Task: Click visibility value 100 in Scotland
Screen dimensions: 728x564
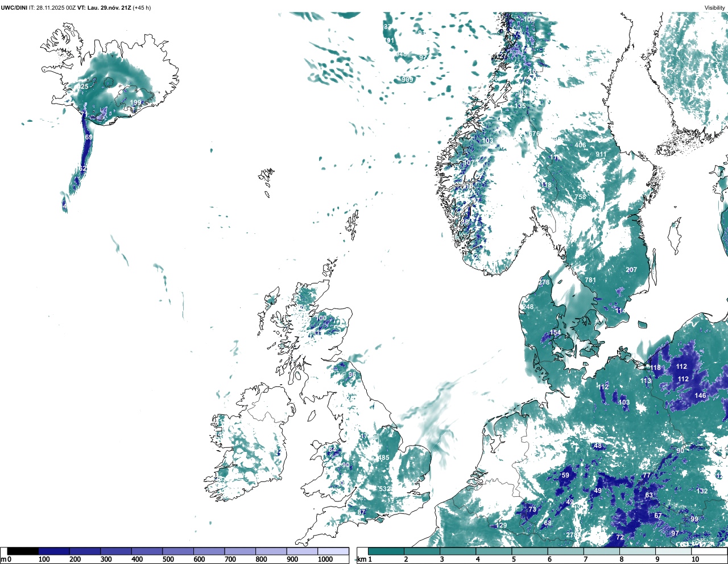Action: tap(321, 318)
